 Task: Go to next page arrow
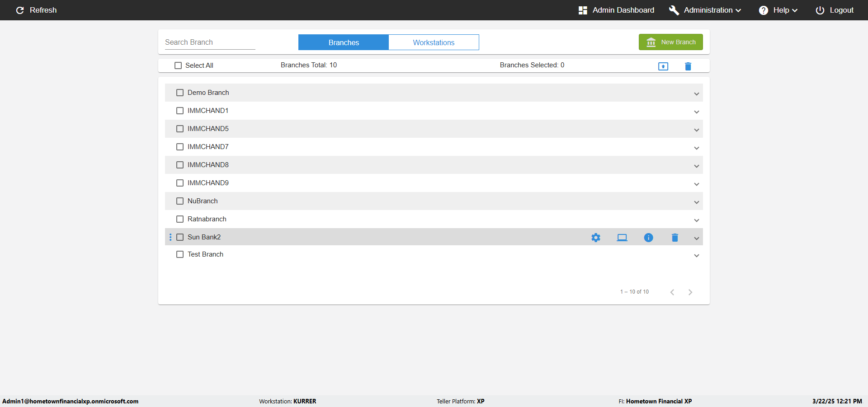point(690,292)
